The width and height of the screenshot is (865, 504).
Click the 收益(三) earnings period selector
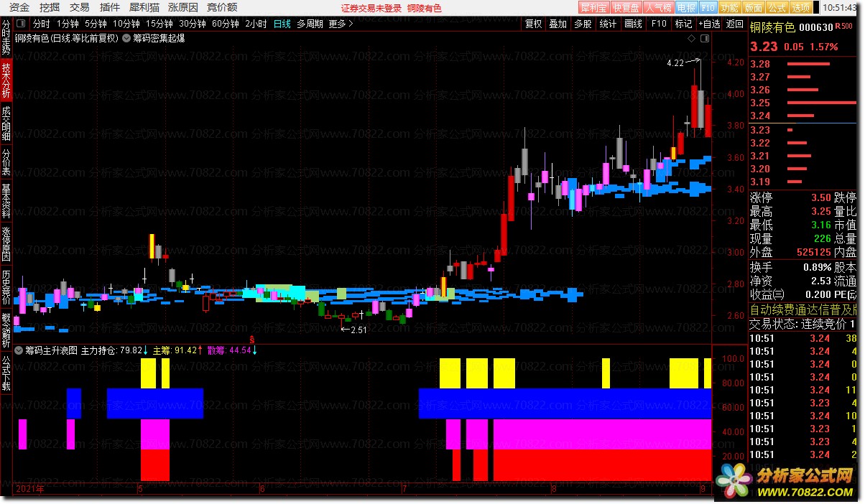tap(768, 294)
